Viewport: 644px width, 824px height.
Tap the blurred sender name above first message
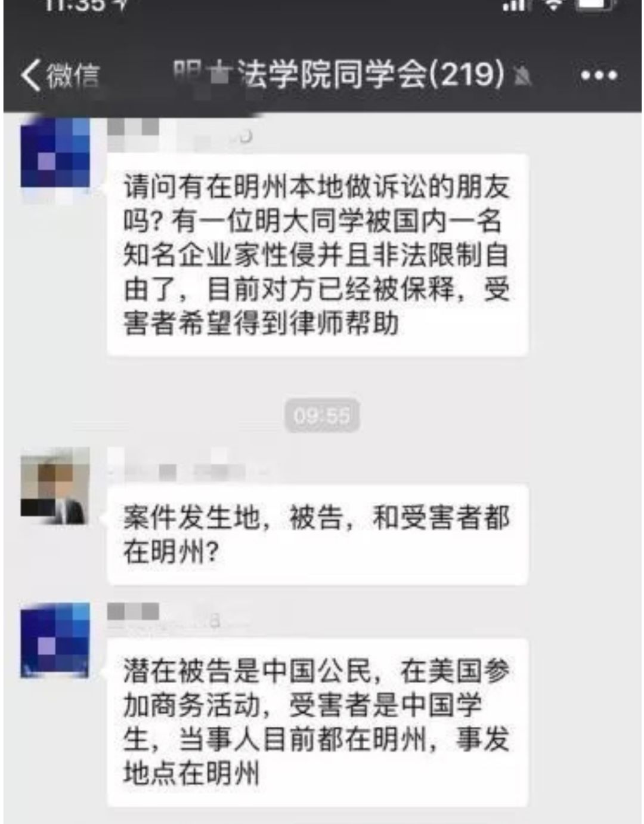tap(180, 134)
